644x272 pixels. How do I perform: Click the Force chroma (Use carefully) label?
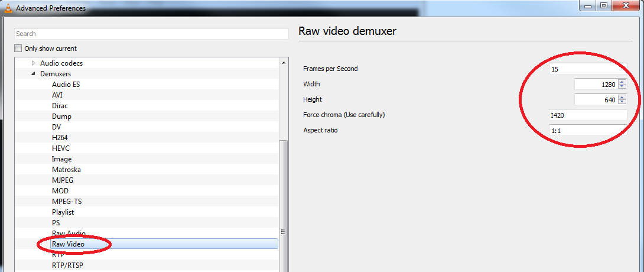point(344,115)
